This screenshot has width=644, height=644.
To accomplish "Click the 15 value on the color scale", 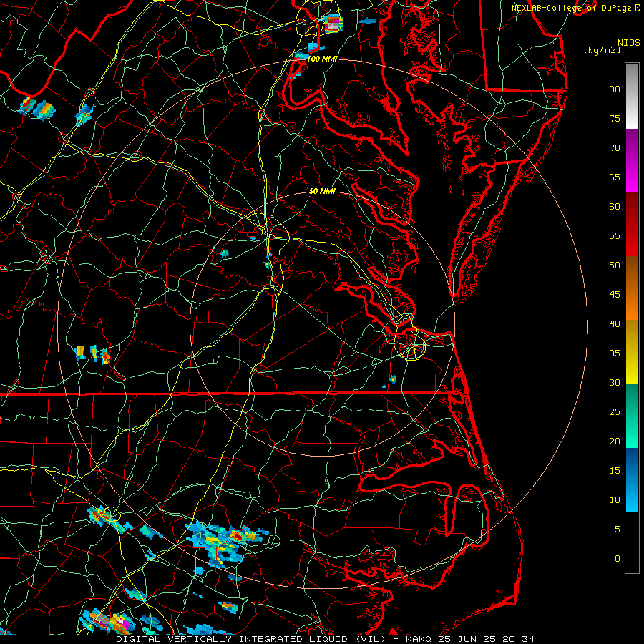I will point(615,470).
